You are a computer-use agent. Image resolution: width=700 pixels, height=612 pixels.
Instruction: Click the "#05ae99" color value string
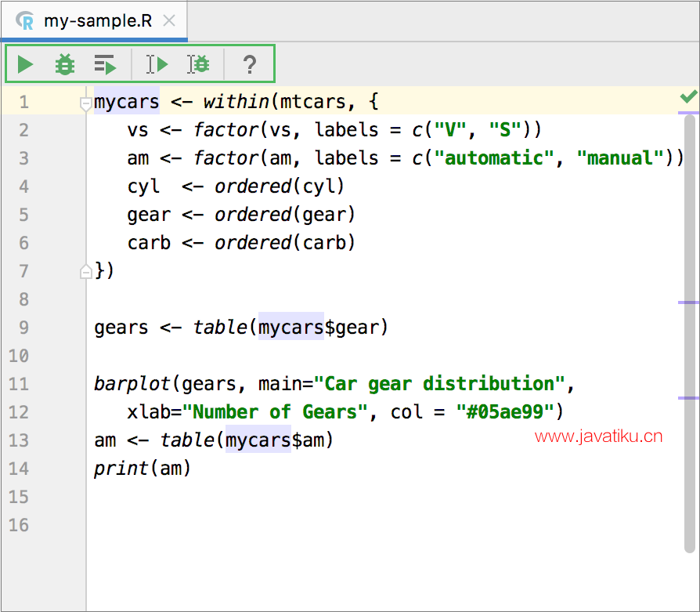(504, 412)
